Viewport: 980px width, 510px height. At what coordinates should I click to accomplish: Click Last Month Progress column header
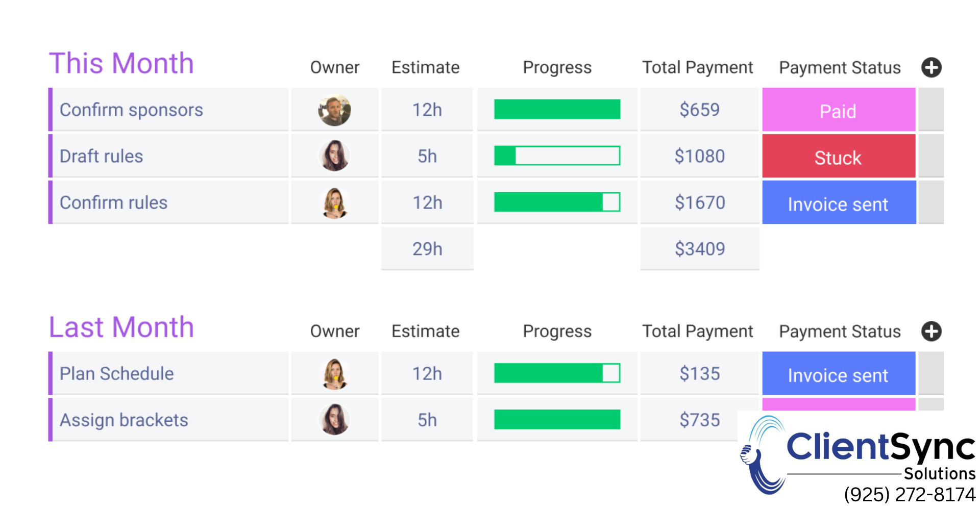coord(557,331)
